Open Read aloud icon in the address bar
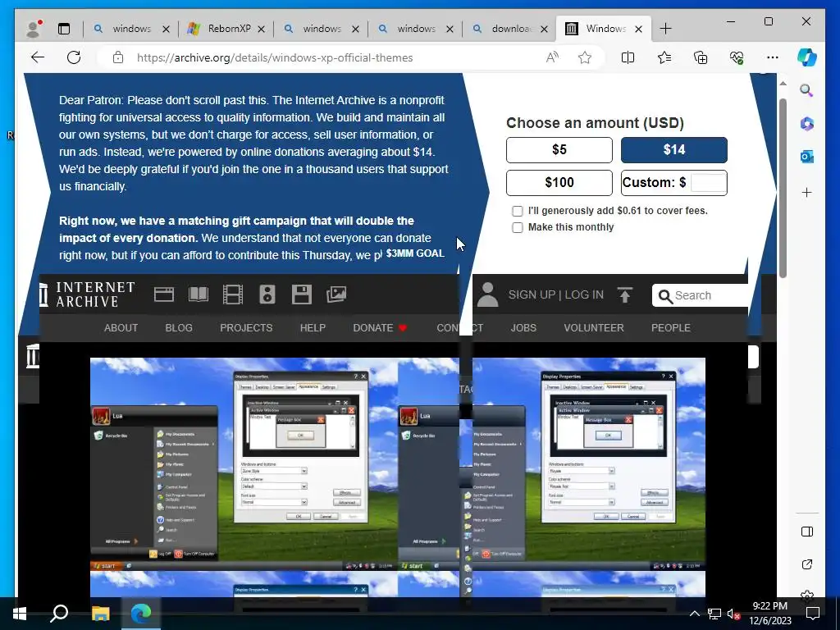Viewport: 840px width, 630px height. click(x=552, y=57)
